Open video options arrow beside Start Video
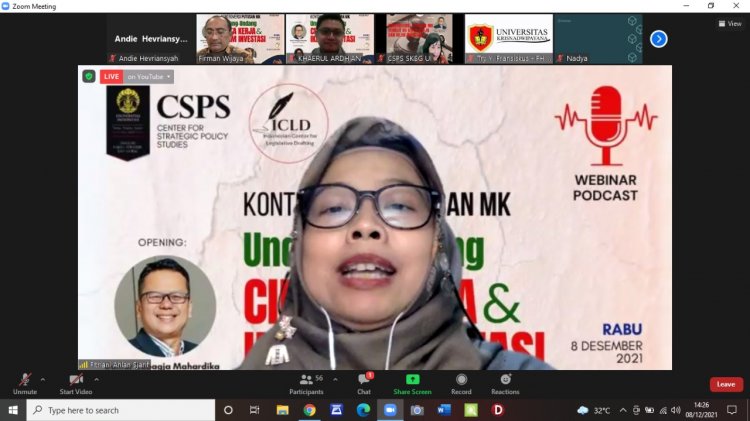 [97, 380]
